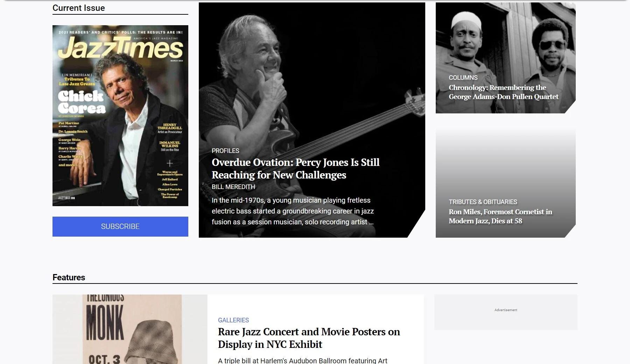Click the GALLERIES category link
Viewport: 630px width, 364px height.
233,320
